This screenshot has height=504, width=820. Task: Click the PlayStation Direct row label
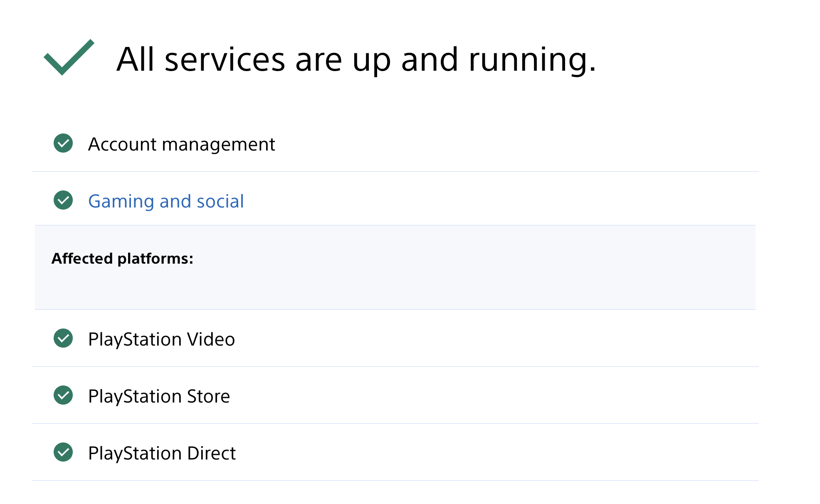tap(162, 453)
